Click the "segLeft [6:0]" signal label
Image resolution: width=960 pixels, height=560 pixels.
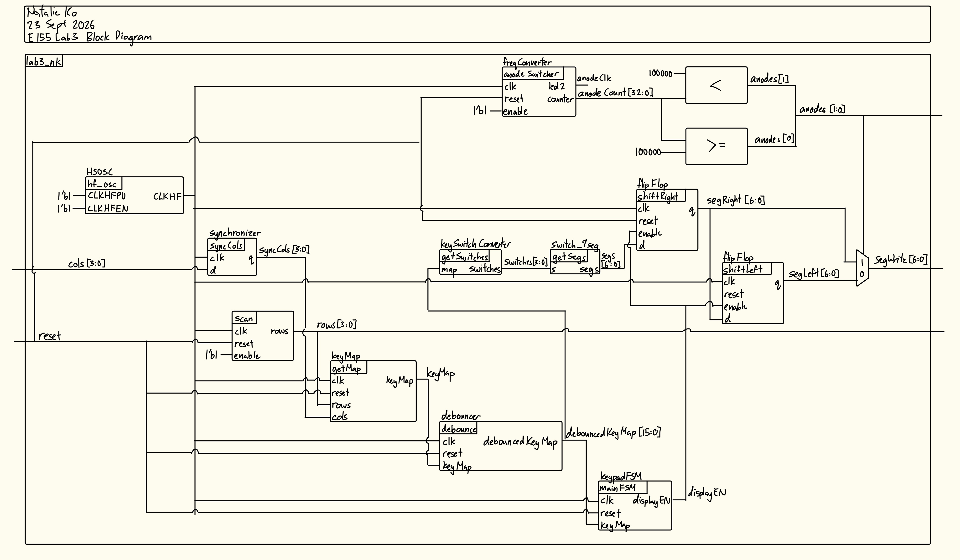814,273
